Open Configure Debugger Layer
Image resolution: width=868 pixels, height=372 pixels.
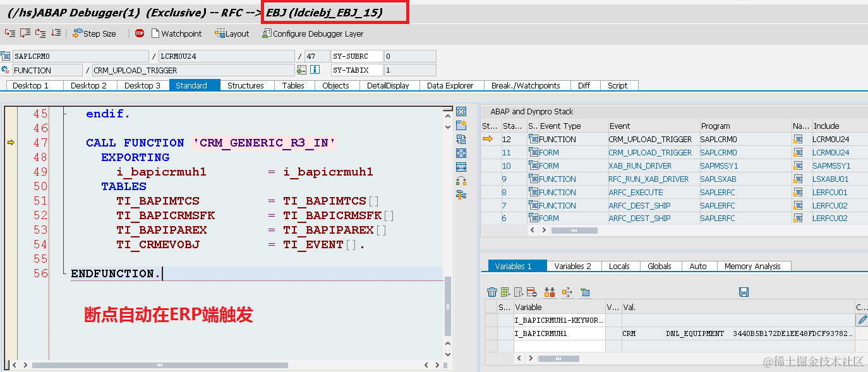313,33
